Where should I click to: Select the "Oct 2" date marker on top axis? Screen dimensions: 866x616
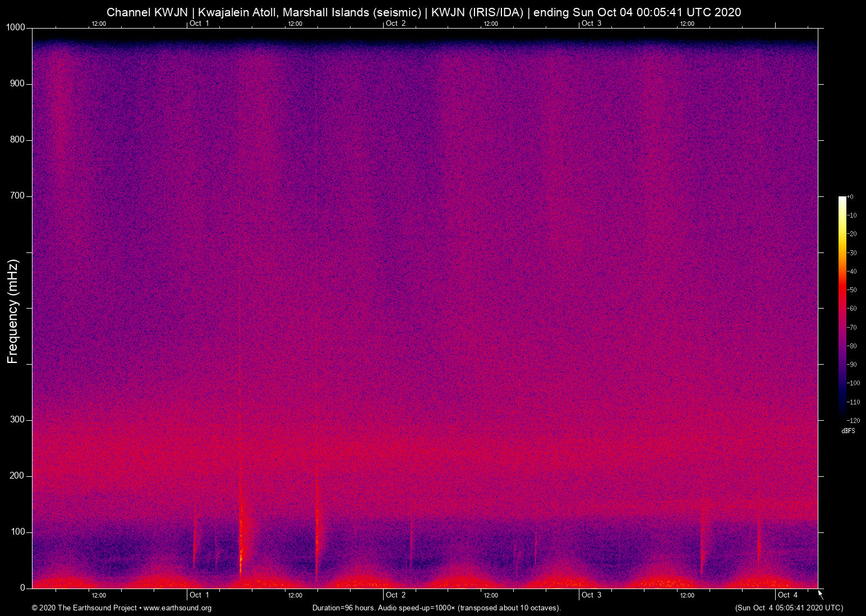click(x=395, y=24)
